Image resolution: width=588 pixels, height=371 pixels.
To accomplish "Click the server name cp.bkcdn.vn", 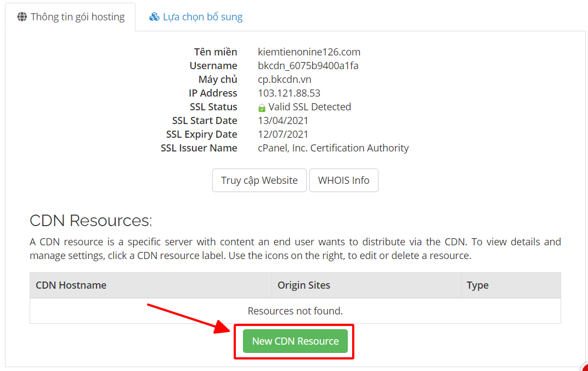I will click(284, 80).
